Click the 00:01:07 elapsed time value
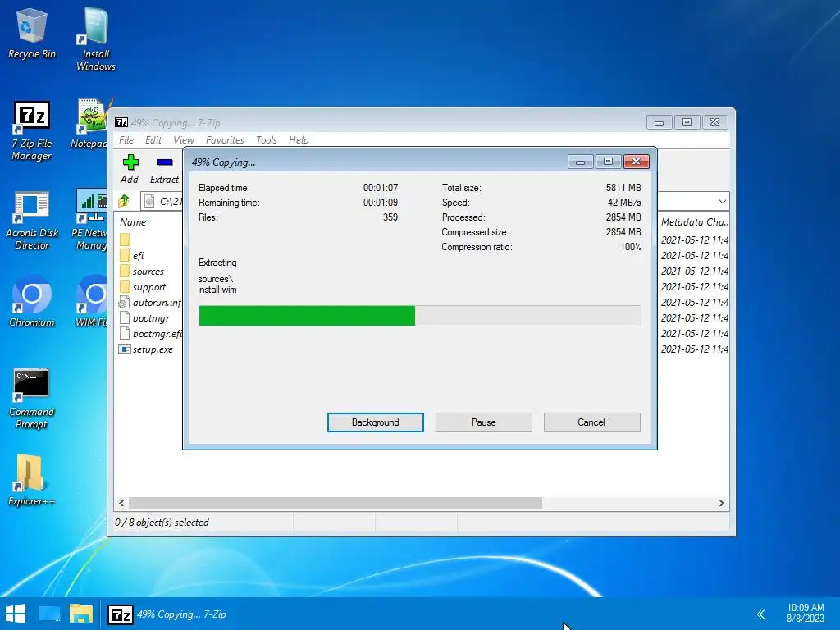The image size is (840, 630). click(x=381, y=188)
